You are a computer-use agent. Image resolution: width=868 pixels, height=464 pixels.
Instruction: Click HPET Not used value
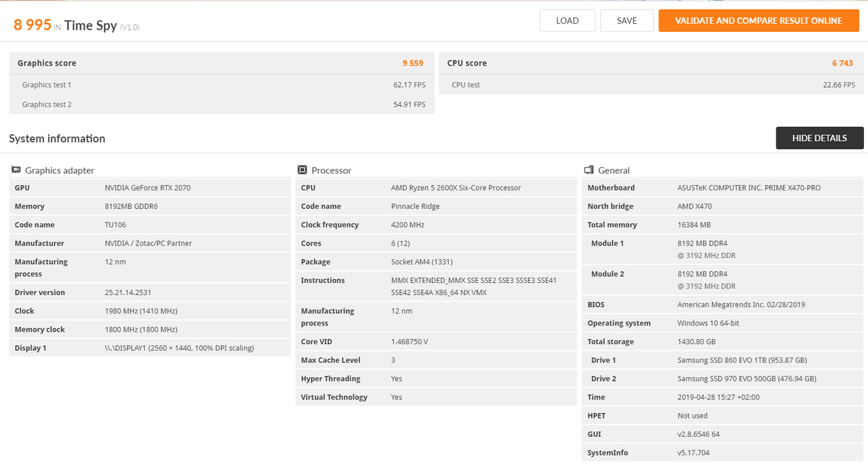coord(692,416)
